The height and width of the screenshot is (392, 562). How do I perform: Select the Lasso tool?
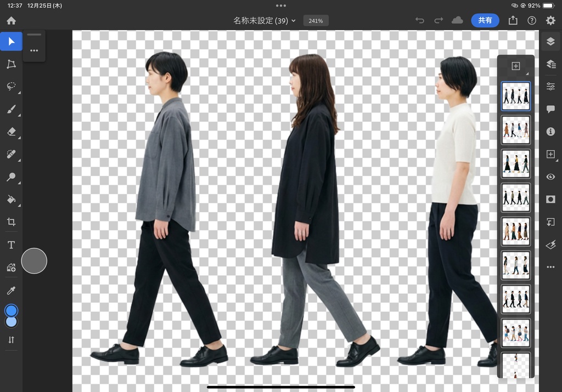(x=11, y=86)
